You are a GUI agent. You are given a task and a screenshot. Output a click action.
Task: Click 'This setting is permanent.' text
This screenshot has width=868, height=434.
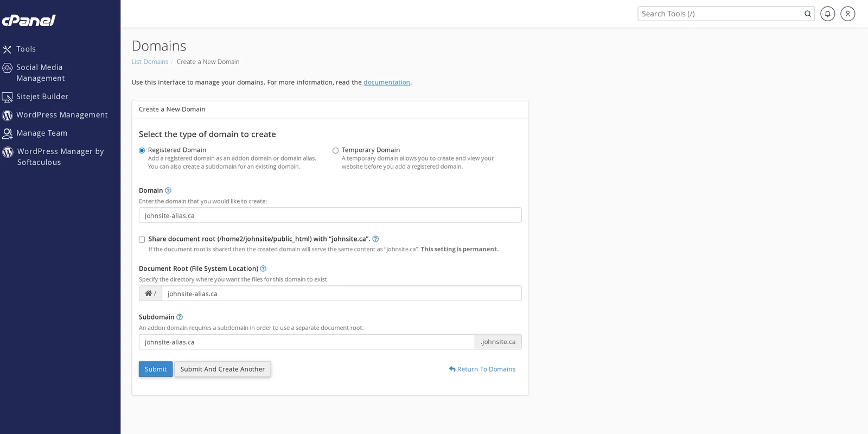pyautogui.click(x=459, y=250)
